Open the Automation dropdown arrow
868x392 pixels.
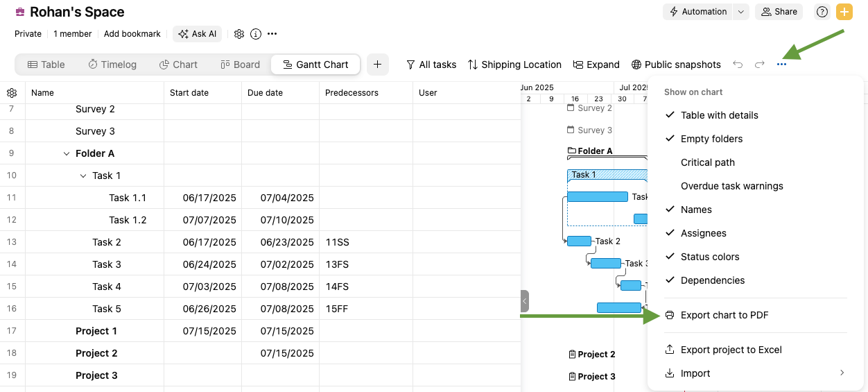click(x=741, y=12)
